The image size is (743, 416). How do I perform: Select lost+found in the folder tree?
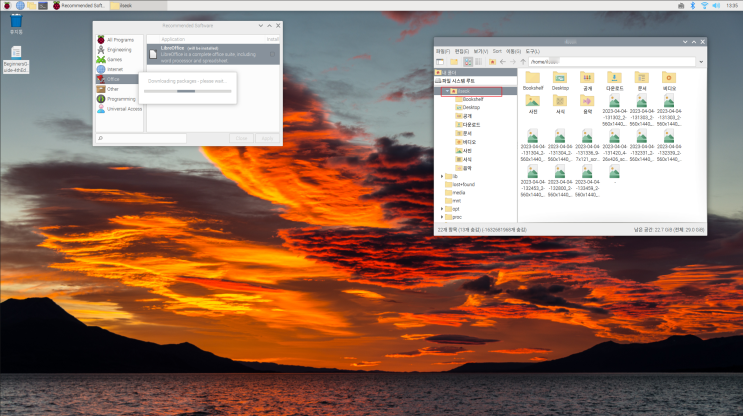(460, 185)
